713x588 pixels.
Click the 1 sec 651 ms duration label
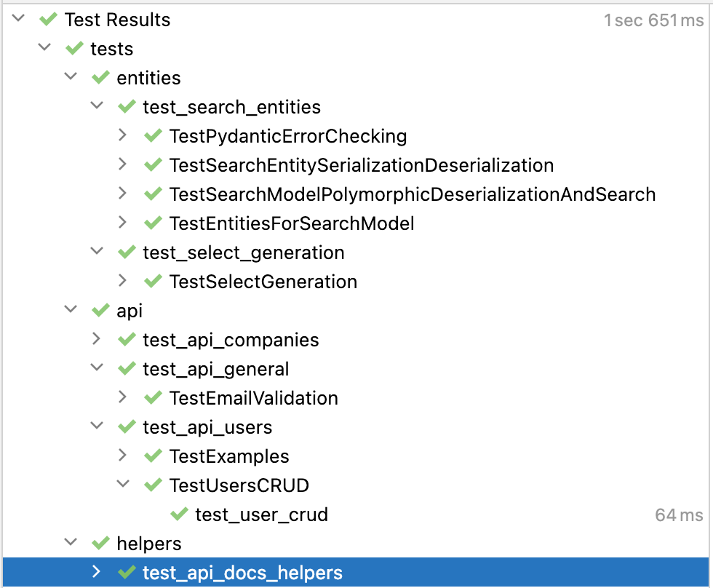click(x=655, y=20)
